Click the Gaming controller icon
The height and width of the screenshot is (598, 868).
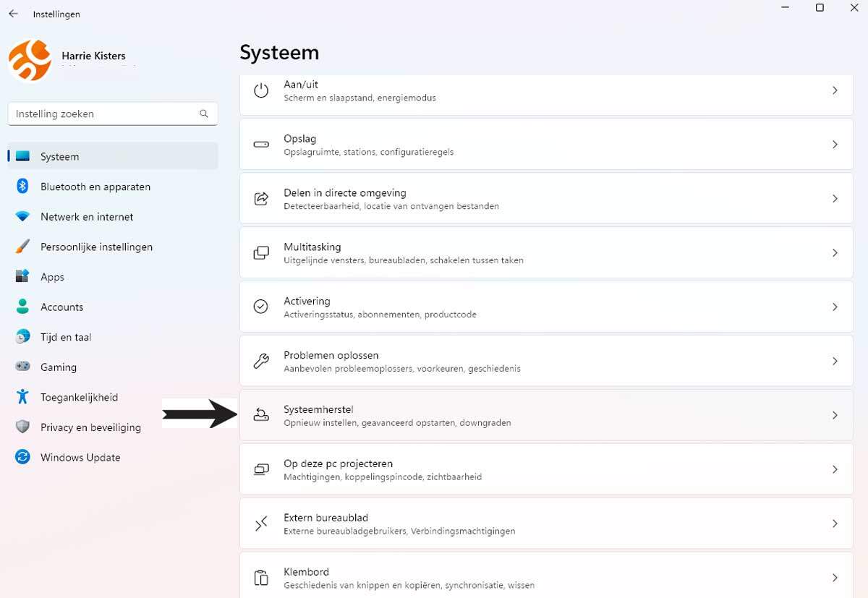[22, 367]
